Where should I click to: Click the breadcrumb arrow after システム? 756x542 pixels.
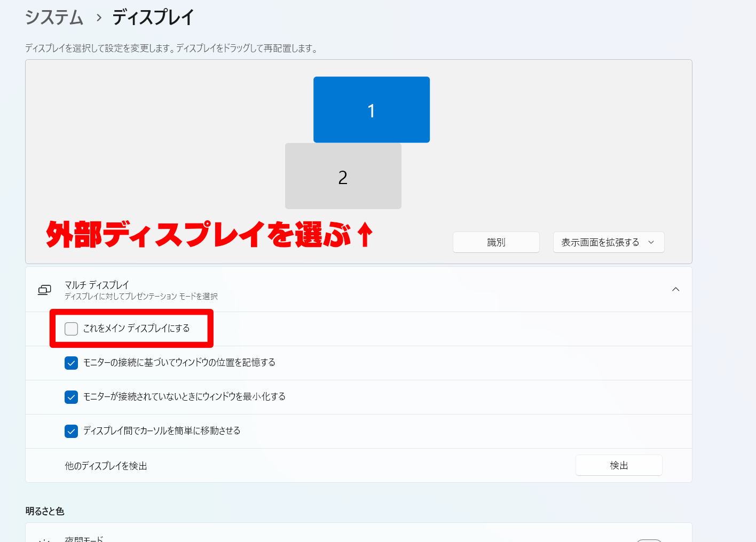tap(99, 18)
